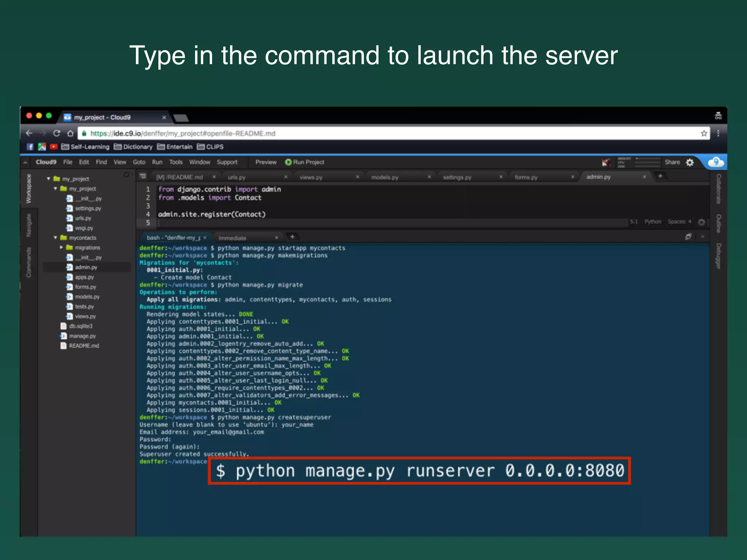747x560 pixels.
Task: Open the editor status bar gear icon
Action: 701,222
